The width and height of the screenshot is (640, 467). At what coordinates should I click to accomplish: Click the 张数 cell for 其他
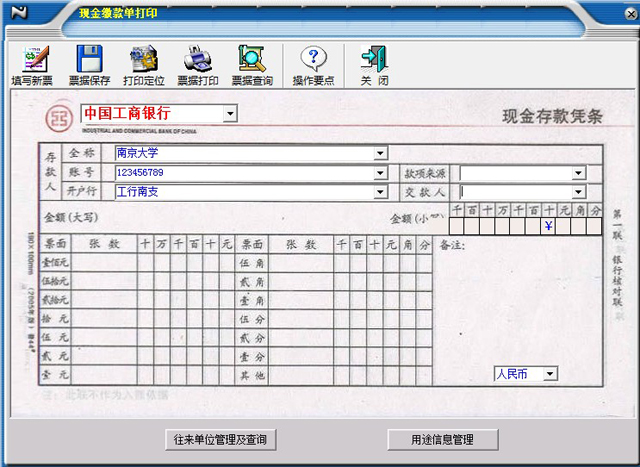pyautogui.click(x=301, y=375)
